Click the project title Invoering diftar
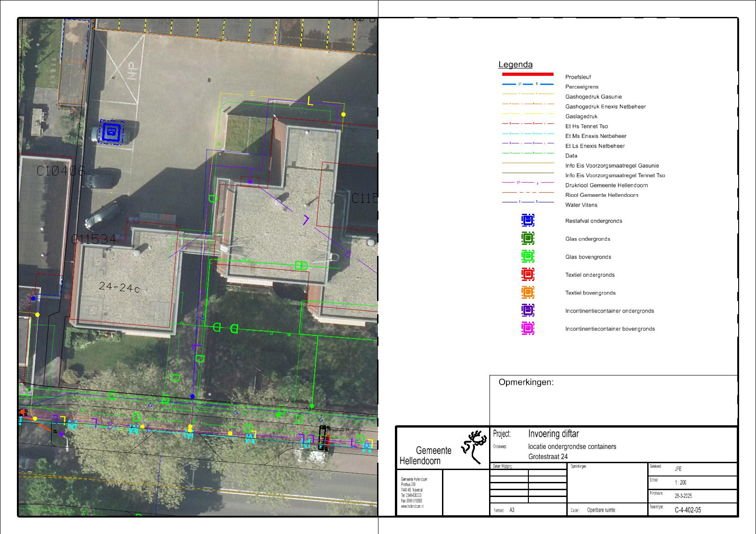 [x=553, y=434]
